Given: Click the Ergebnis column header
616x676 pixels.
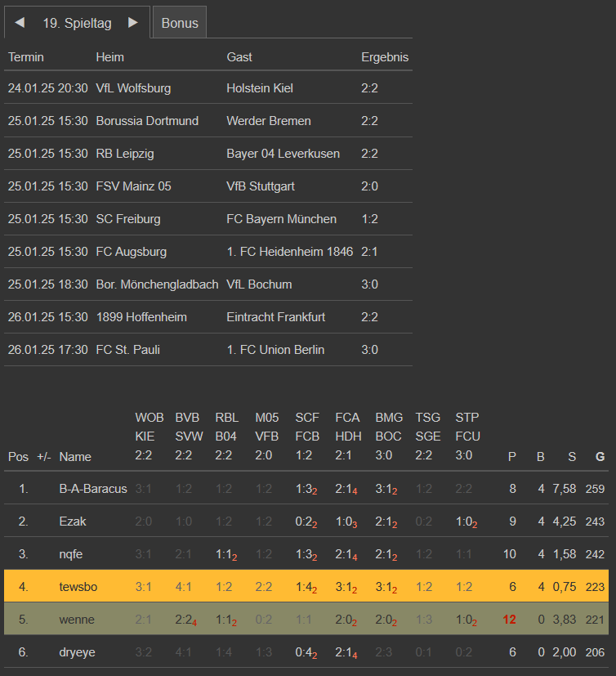Looking at the screenshot, I should (385, 57).
